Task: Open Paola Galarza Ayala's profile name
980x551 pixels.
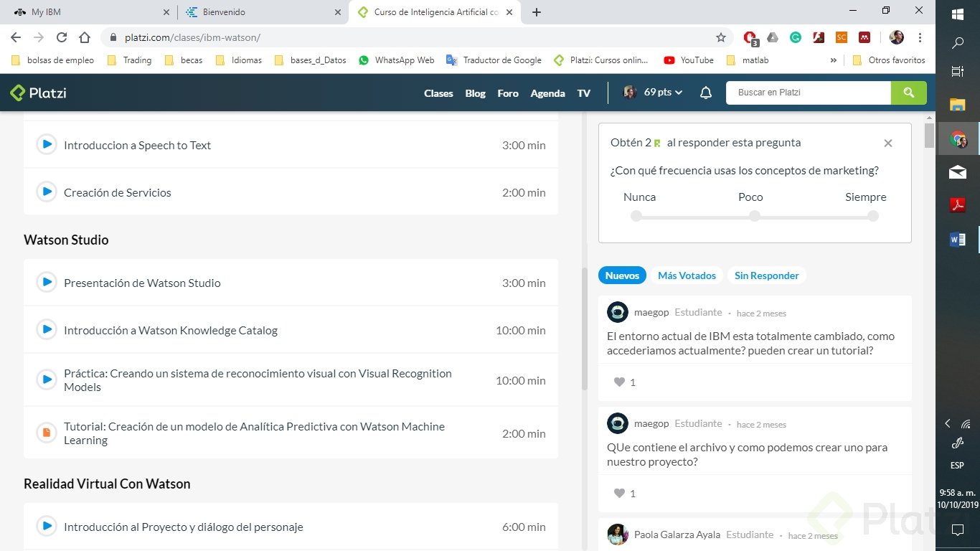Action: pyautogui.click(x=677, y=534)
